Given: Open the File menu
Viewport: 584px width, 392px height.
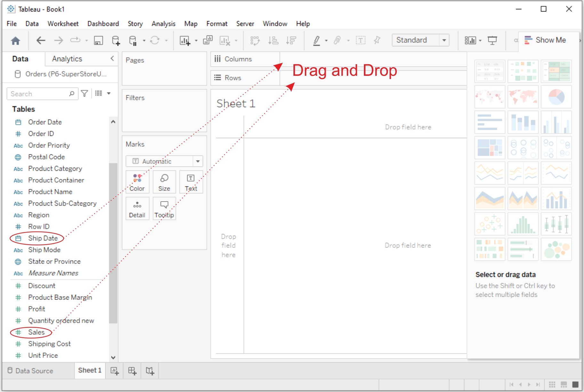Looking at the screenshot, I should [12, 24].
